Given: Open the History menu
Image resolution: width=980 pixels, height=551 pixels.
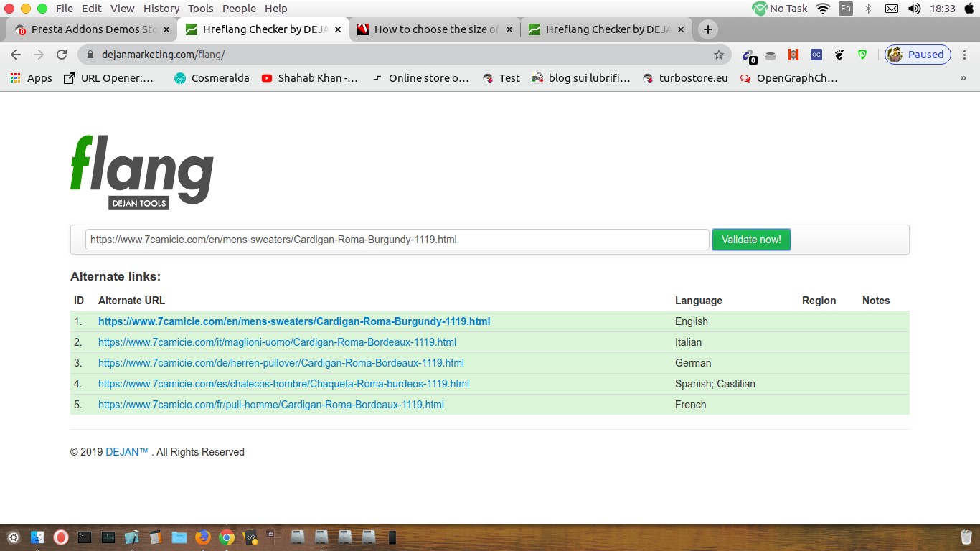Looking at the screenshot, I should click(161, 9).
